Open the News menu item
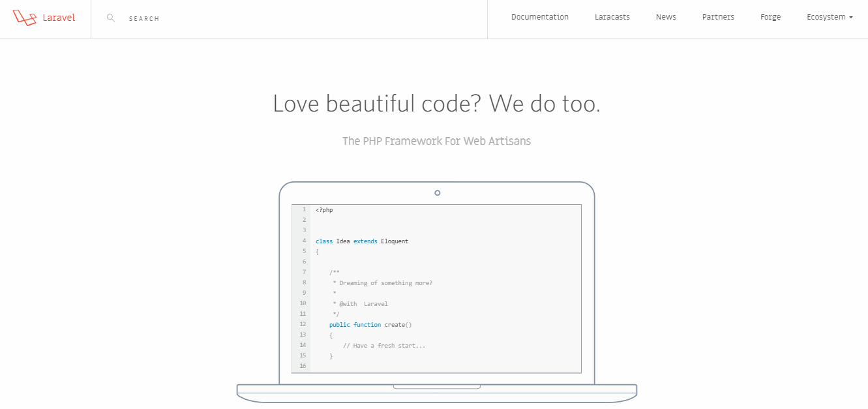The image size is (868, 409). 666,17
